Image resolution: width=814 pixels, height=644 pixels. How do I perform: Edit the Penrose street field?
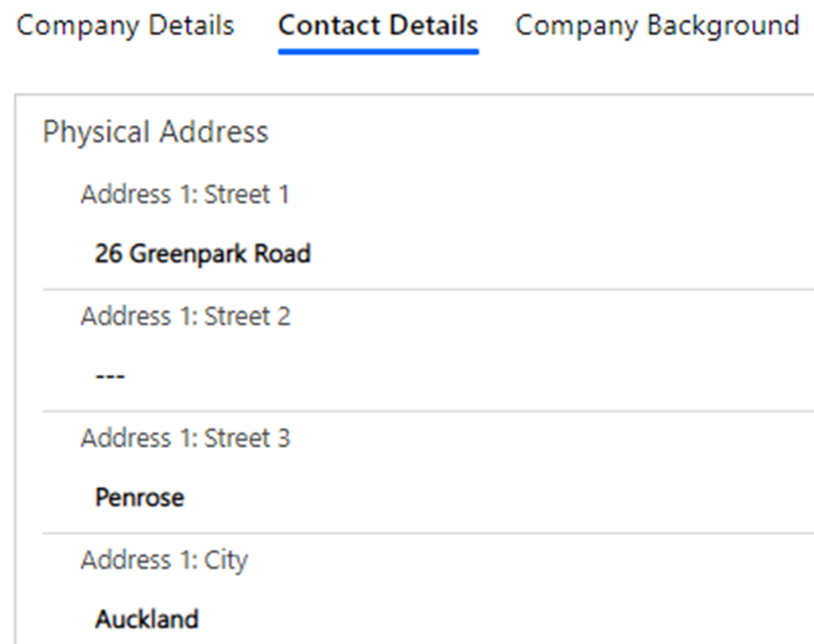pyautogui.click(x=139, y=497)
